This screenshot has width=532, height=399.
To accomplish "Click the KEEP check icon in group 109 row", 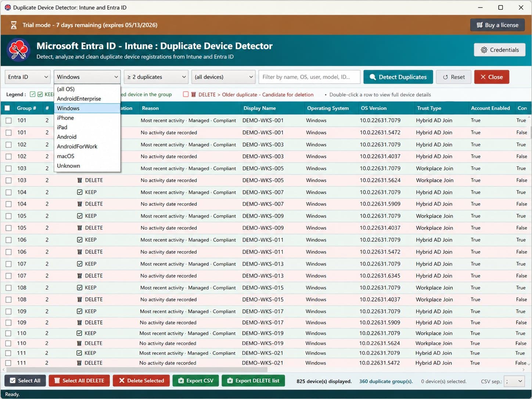I will point(79,311).
